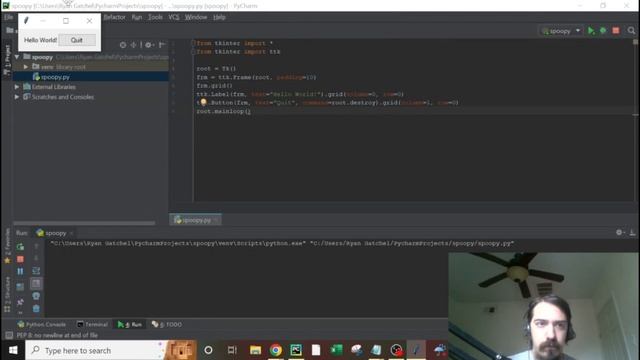The width and height of the screenshot is (640, 360).
Task: Click the Down the Stack Trace arrow
Action: click(36, 258)
